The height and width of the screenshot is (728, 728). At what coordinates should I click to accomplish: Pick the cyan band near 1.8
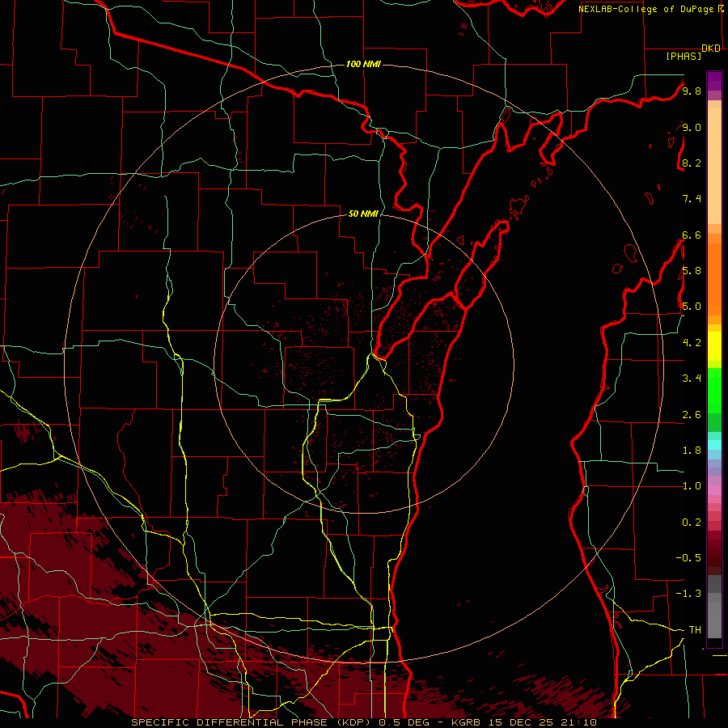tap(714, 445)
